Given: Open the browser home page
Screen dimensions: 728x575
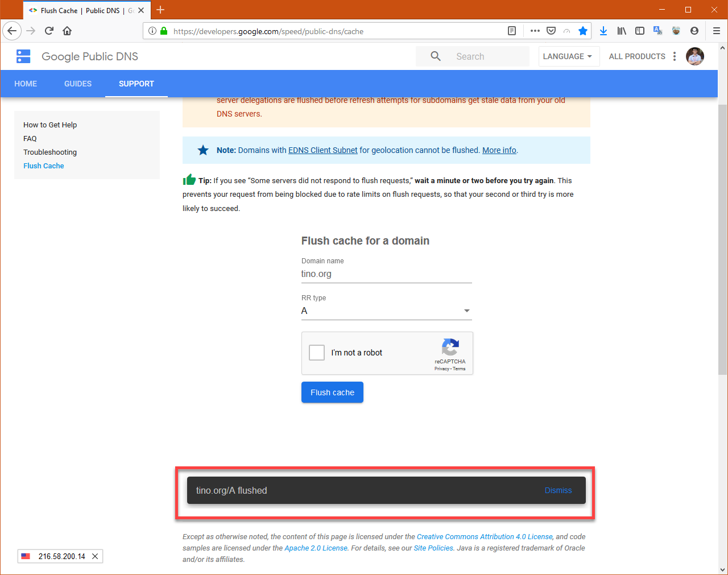Looking at the screenshot, I should 67,31.
